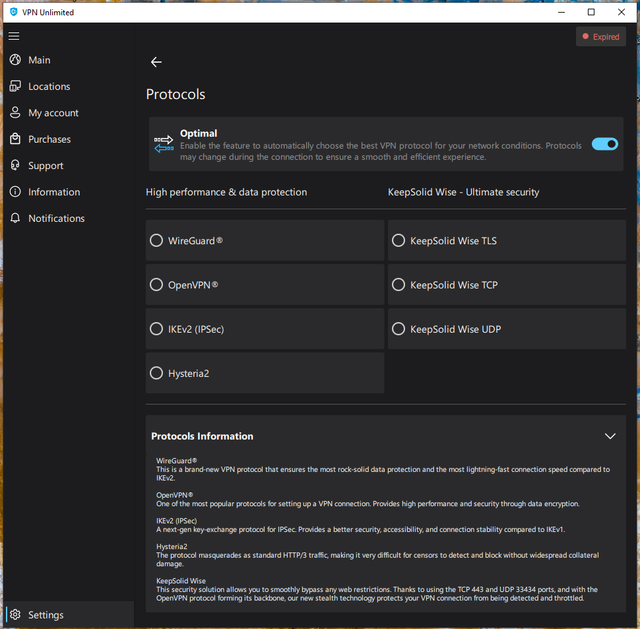Click the Optimal feature description text
Viewport: 640px width, 629px height.
pos(380,151)
